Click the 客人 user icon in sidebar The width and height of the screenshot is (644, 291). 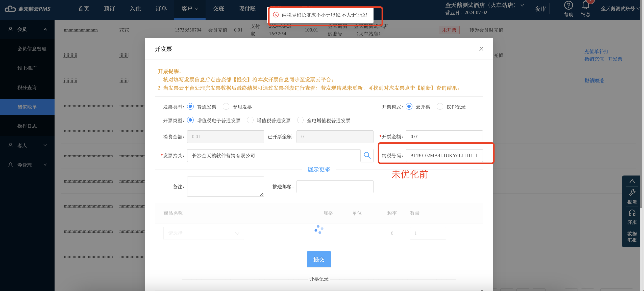[x=10, y=145]
